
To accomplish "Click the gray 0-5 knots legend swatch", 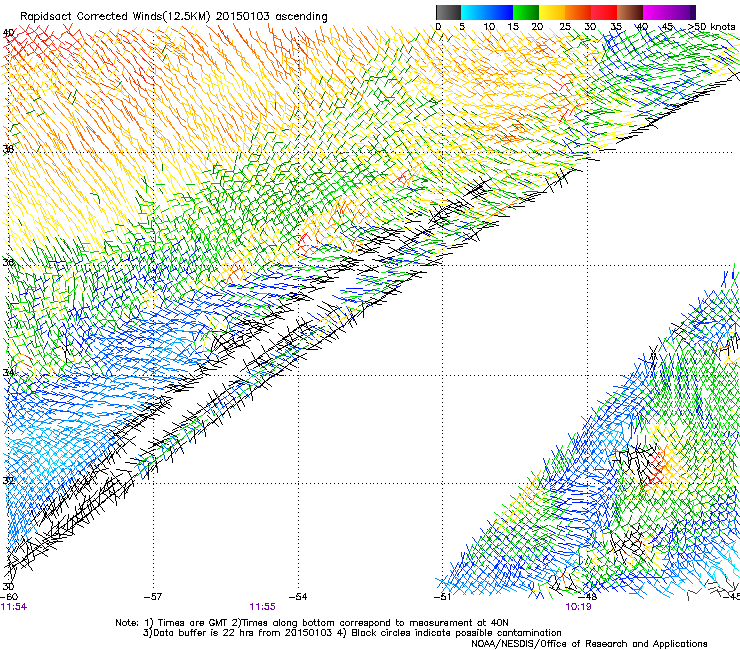I will click(448, 12).
